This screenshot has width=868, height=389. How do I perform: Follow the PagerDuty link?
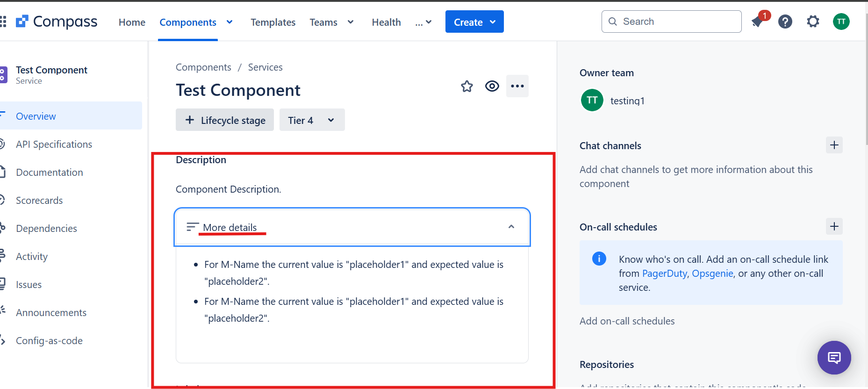[x=664, y=273]
